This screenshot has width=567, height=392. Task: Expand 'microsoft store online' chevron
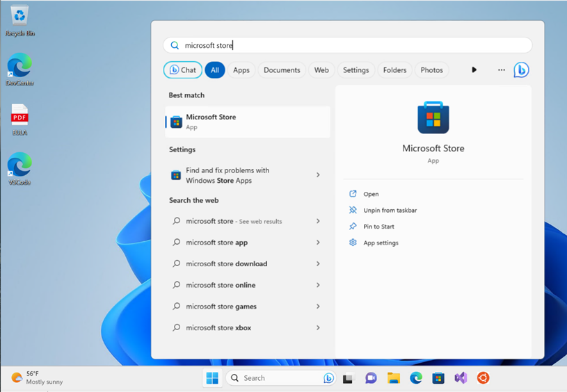tap(318, 285)
